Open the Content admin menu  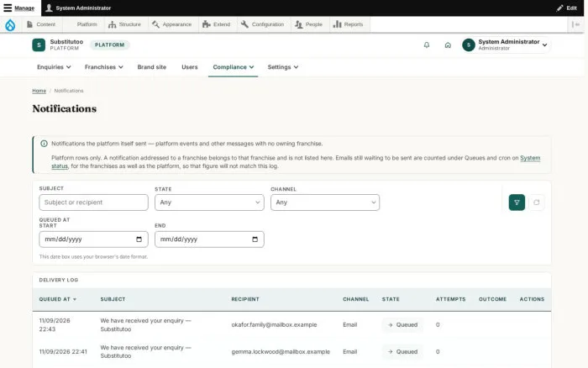click(x=41, y=24)
